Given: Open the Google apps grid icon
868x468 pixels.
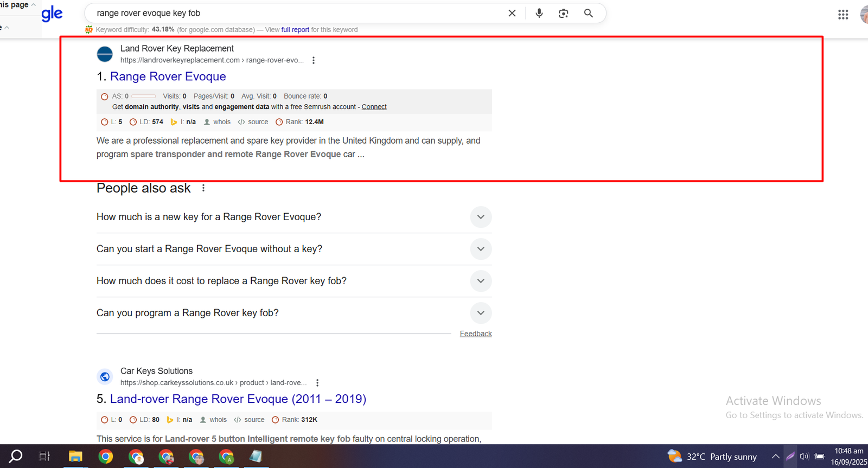Looking at the screenshot, I should tap(843, 15).
